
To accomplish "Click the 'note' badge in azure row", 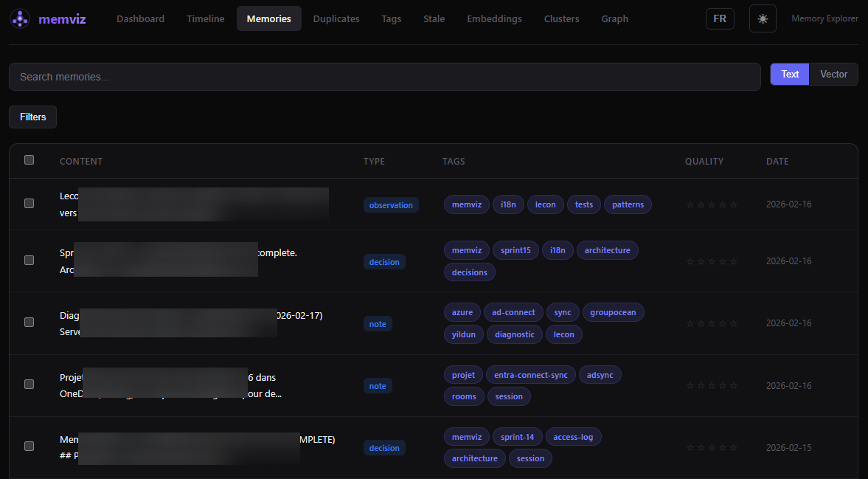I will tap(378, 324).
